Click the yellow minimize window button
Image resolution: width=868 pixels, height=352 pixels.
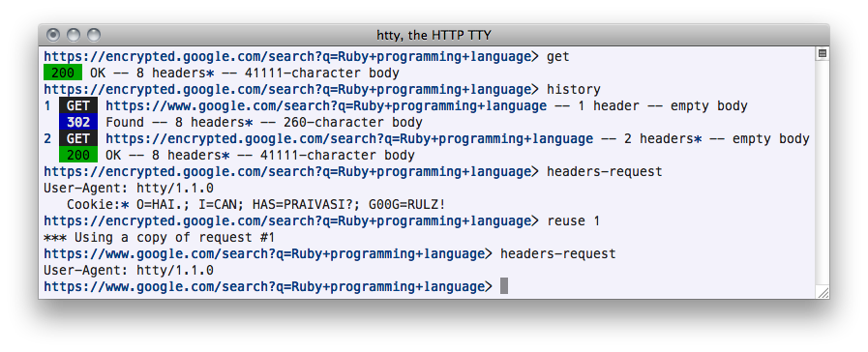[74, 36]
